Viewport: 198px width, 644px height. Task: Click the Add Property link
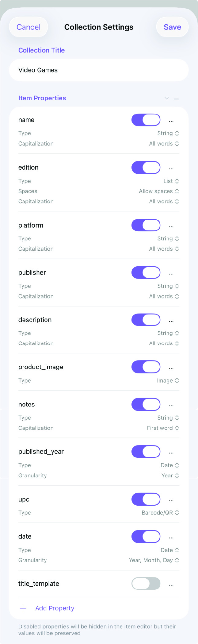[55, 608]
